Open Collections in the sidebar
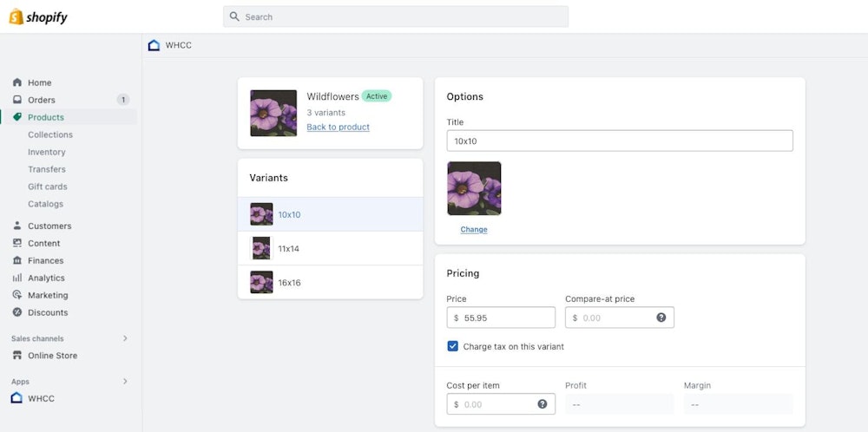 click(x=50, y=134)
